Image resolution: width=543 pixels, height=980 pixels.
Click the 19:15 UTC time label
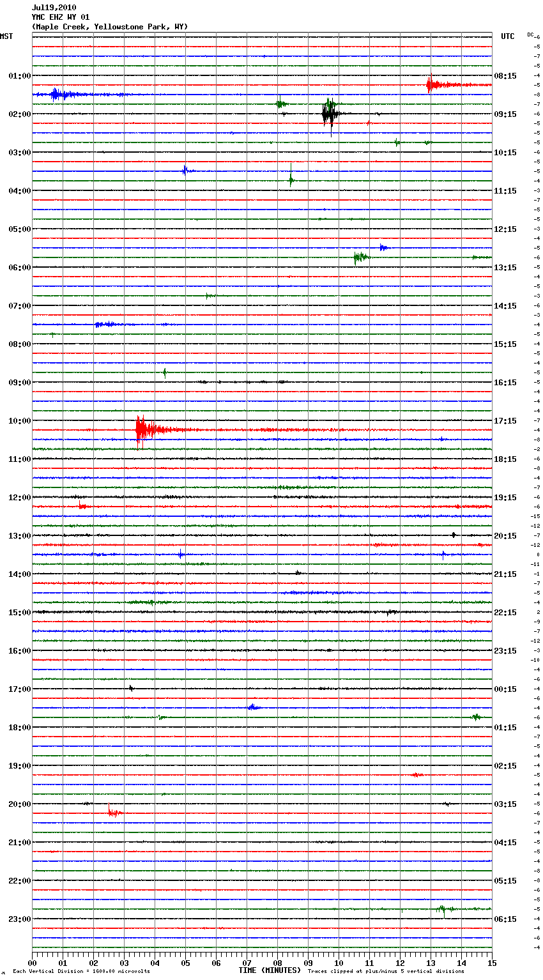click(505, 497)
